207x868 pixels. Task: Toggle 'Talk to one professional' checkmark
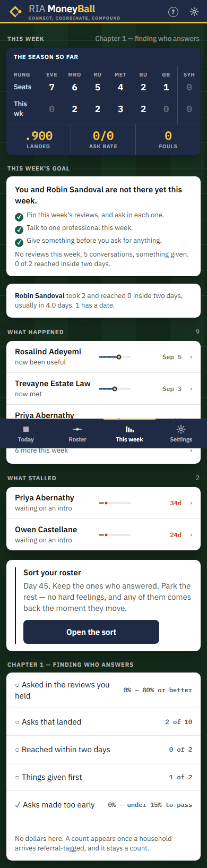coord(19,229)
